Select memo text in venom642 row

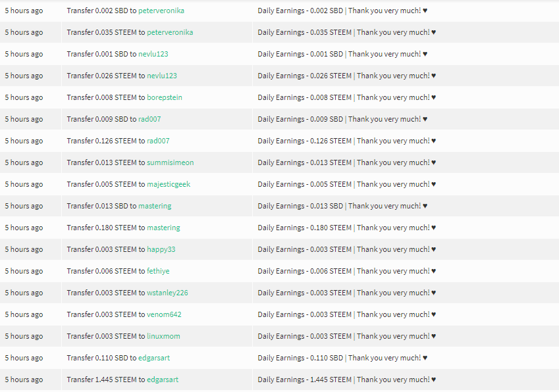tap(346, 315)
